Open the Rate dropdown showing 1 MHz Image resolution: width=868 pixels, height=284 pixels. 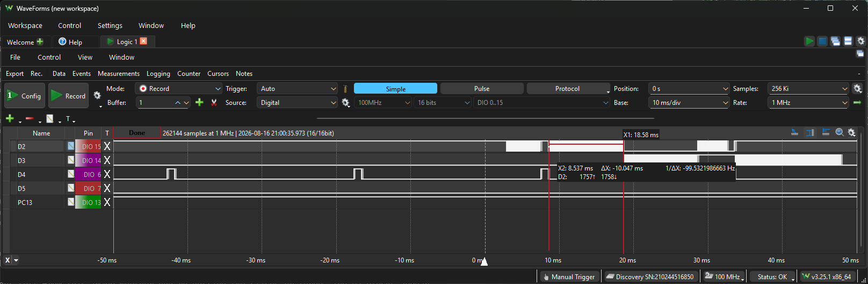click(809, 102)
